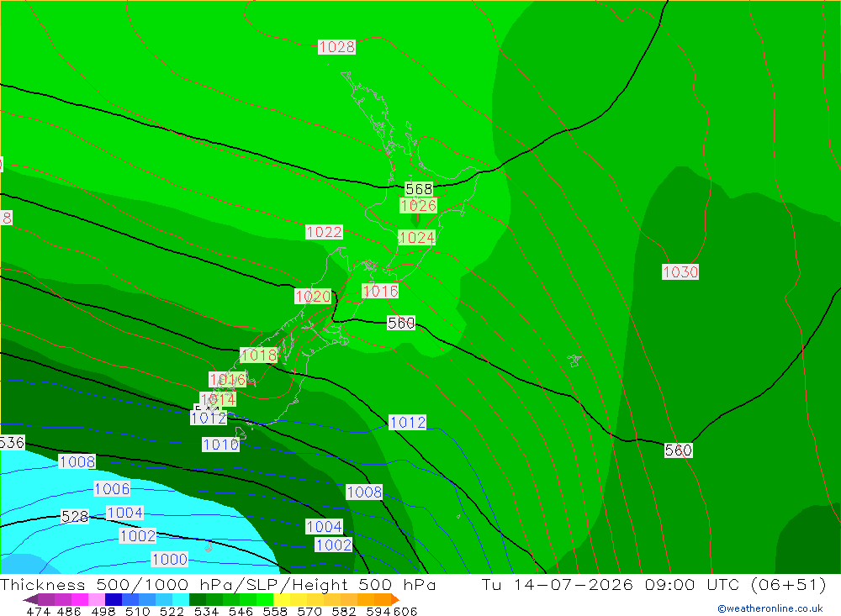841x616 pixels.
Task: Click the 560 label below the 1030
Action: (678, 450)
